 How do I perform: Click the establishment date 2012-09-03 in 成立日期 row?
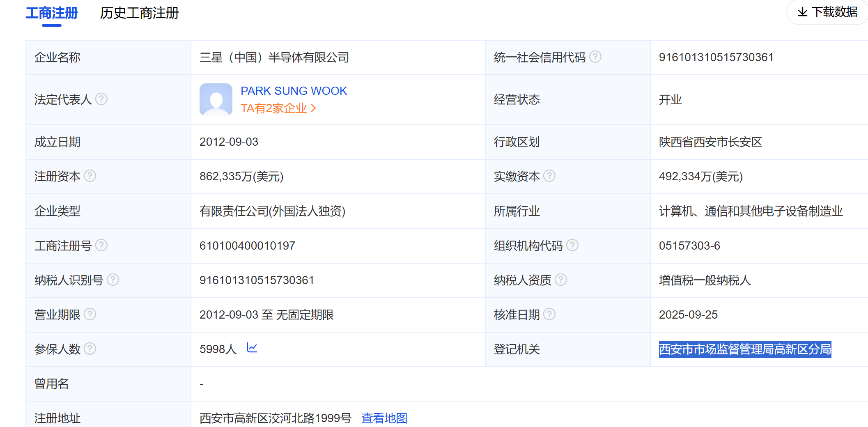point(229,142)
